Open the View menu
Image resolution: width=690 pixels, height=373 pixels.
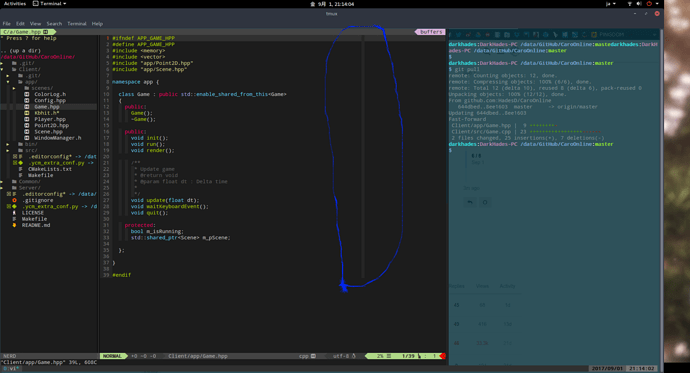tap(35, 24)
